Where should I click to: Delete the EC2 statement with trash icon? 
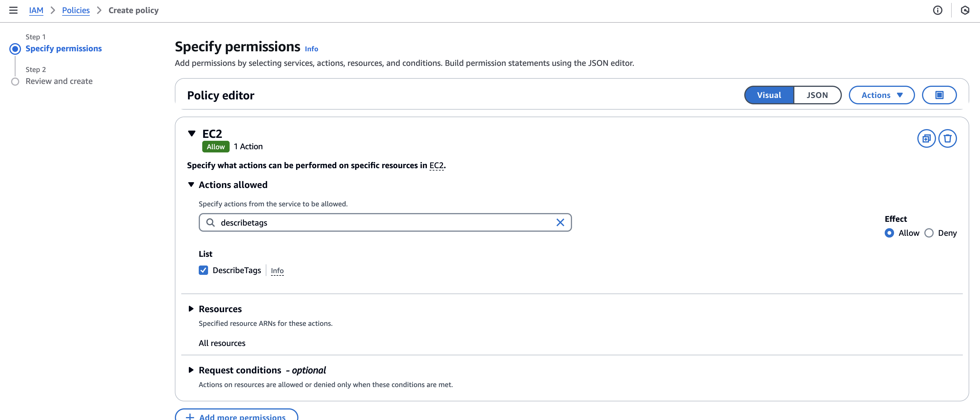pyautogui.click(x=947, y=138)
